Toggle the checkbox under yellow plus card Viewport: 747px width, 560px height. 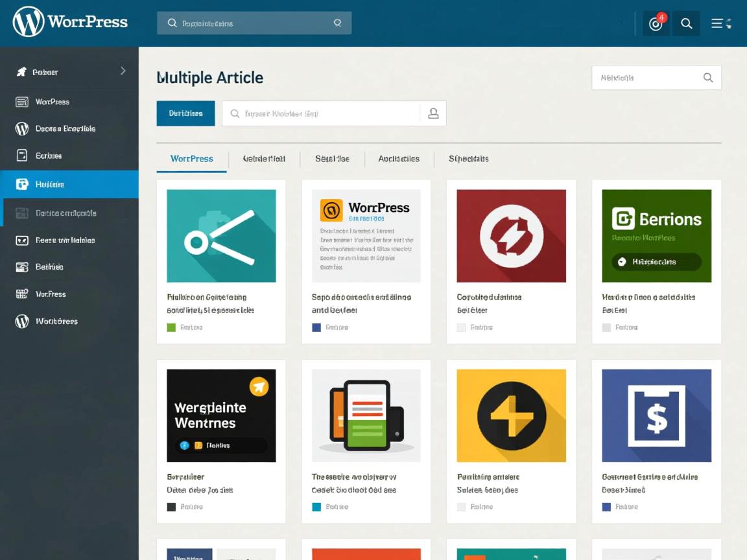pos(461,507)
